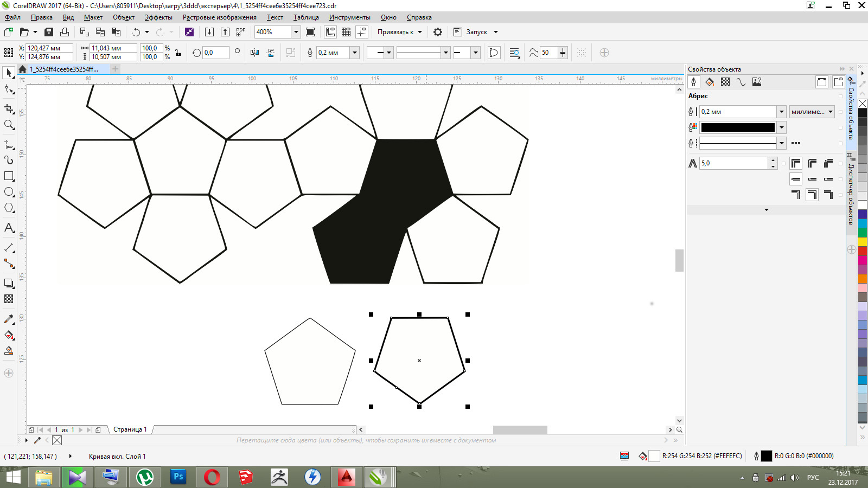Open the Curve section in object properties
This screenshot has height=488, width=868.
point(741,82)
